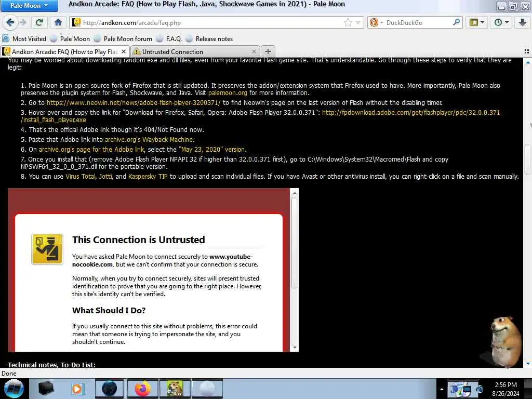Open the Pale Moon forum bookmark
Image resolution: width=532 pixels, height=399 pixels.
[123, 38]
